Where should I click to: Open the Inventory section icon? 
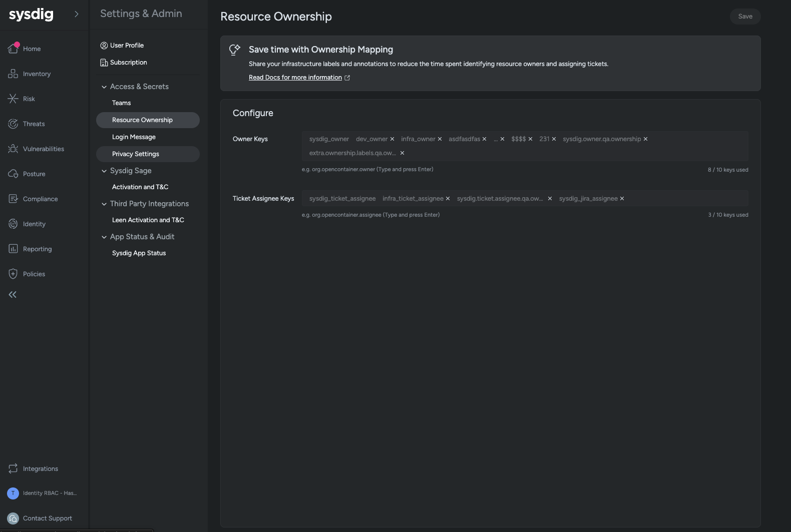point(13,74)
